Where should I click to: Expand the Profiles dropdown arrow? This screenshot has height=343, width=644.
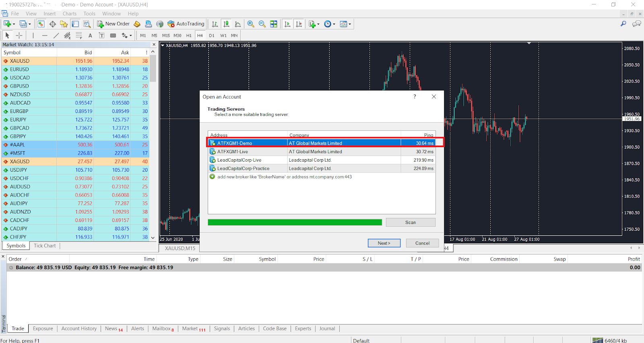click(30, 24)
